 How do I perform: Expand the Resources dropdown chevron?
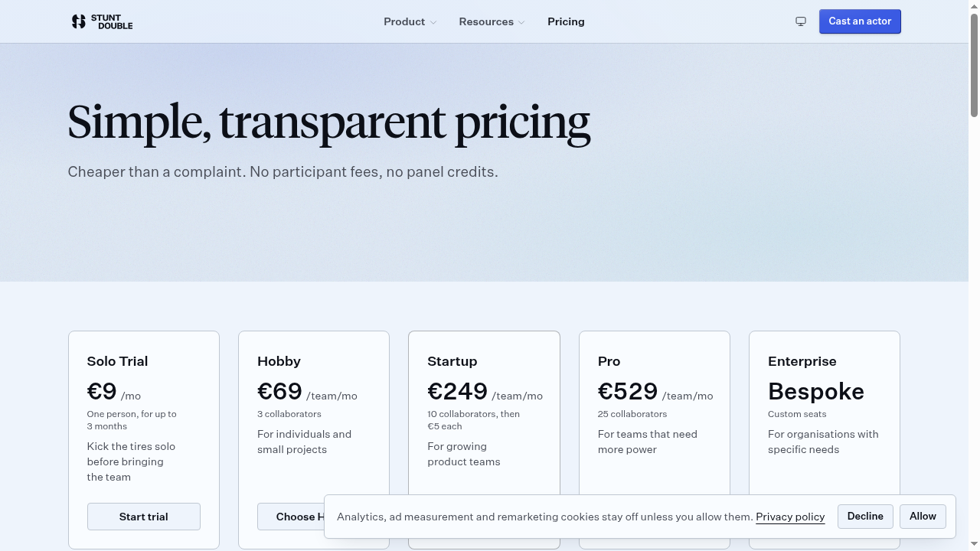pyautogui.click(x=521, y=22)
